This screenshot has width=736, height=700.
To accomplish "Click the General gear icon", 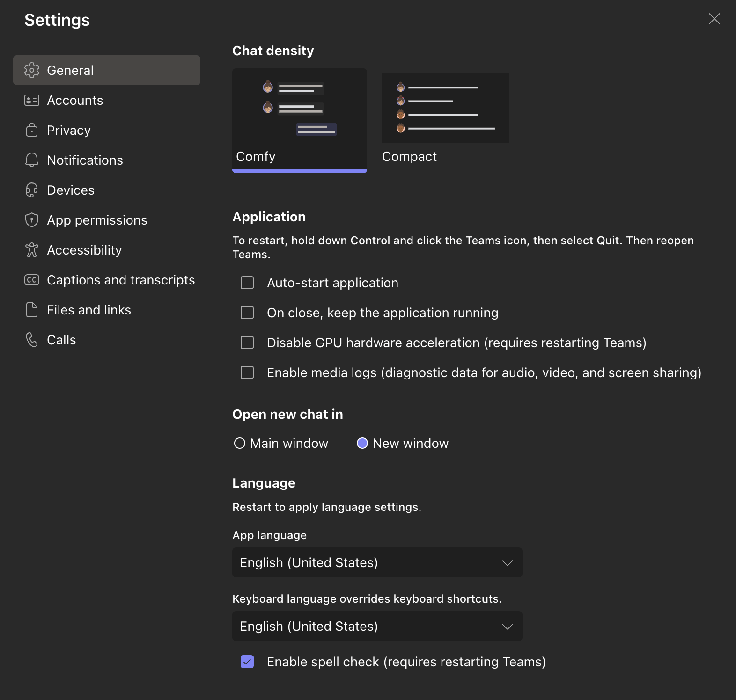I will click(32, 70).
